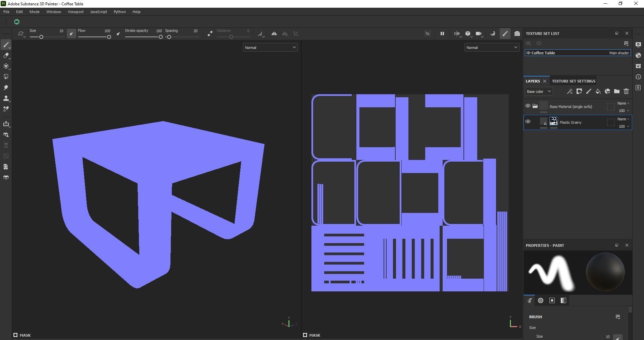Add a new fill layer

point(598,91)
